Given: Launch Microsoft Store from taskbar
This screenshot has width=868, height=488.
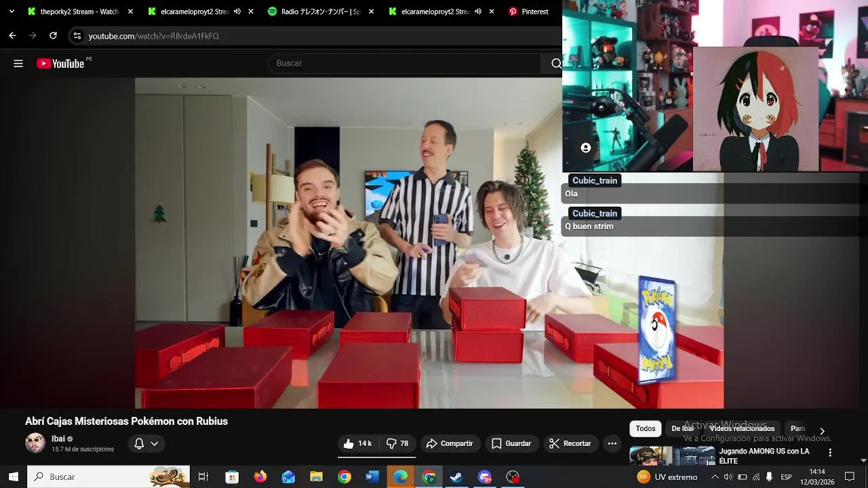Looking at the screenshot, I should tap(232, 476).
